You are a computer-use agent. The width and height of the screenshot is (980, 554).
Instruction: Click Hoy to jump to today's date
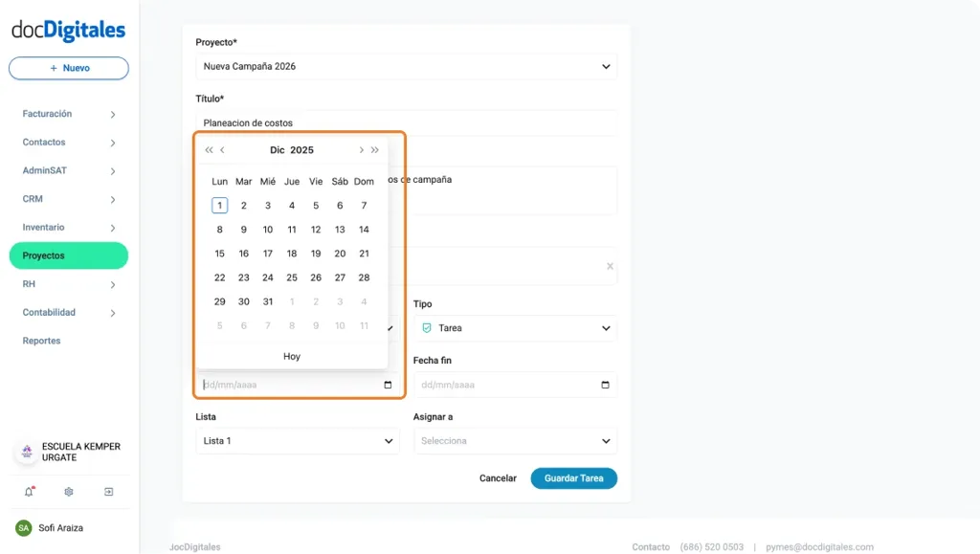pos(291,355)
